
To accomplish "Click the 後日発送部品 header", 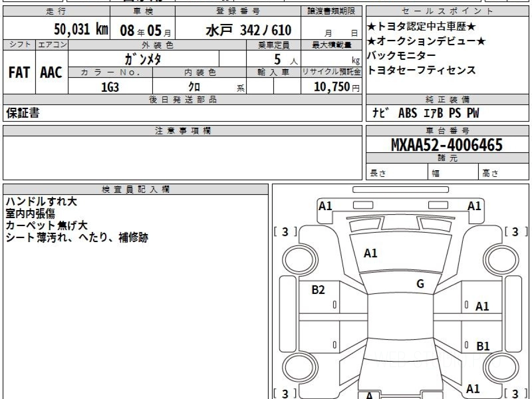I will coord(182,100).
